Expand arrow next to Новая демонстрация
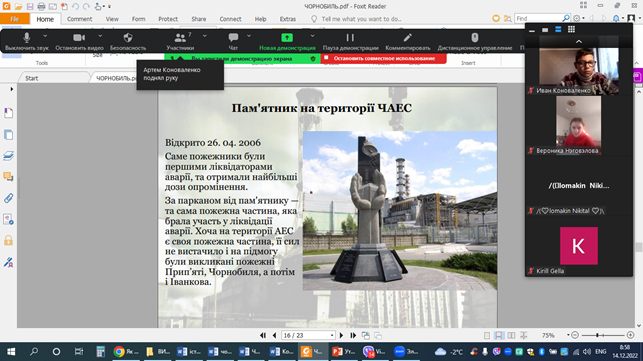This screenshot has height=361, width=643. pyautogui.click(x=312, y=36)
